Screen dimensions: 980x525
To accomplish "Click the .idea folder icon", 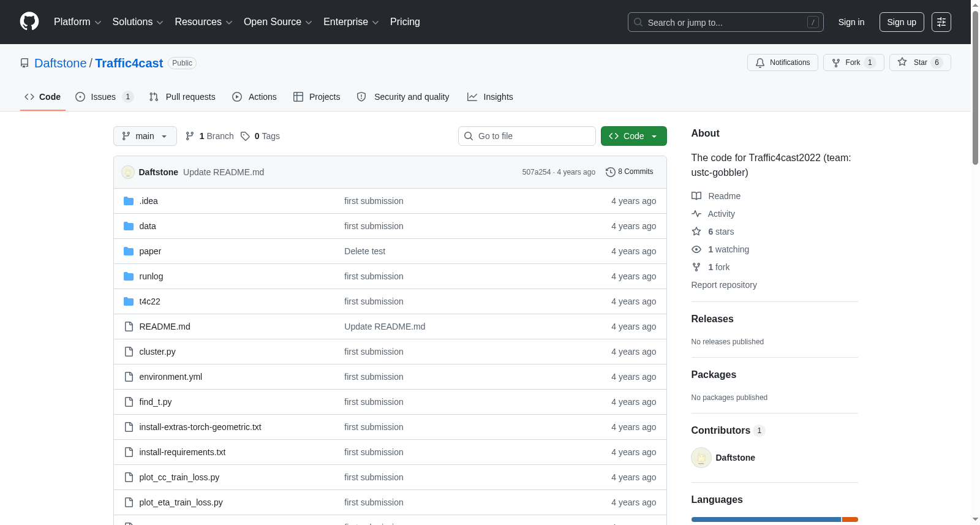I will tap(129, 201).
